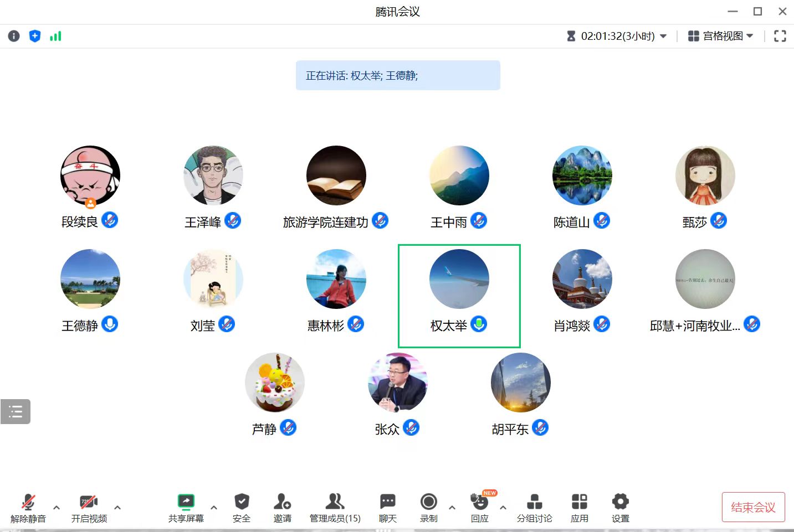
Task: Open Breakout Rooms (分组讨论) icon
Action: (x=534, y=507)
